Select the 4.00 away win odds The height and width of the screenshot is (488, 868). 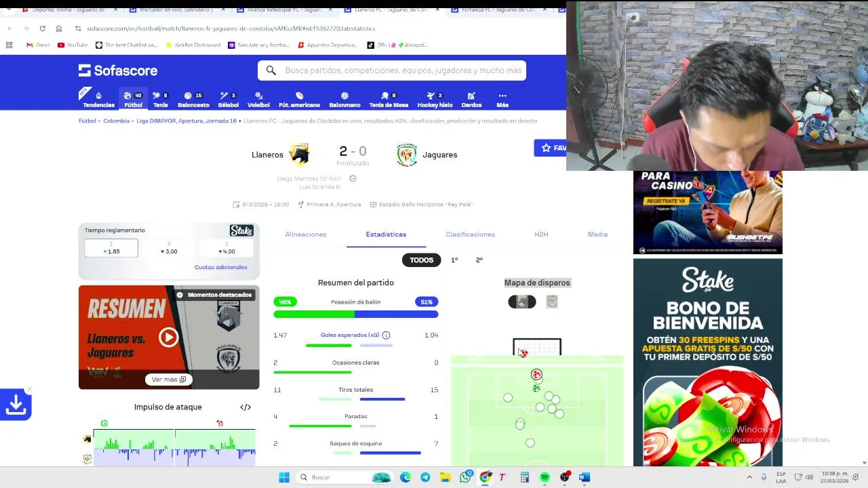(226, 248)
